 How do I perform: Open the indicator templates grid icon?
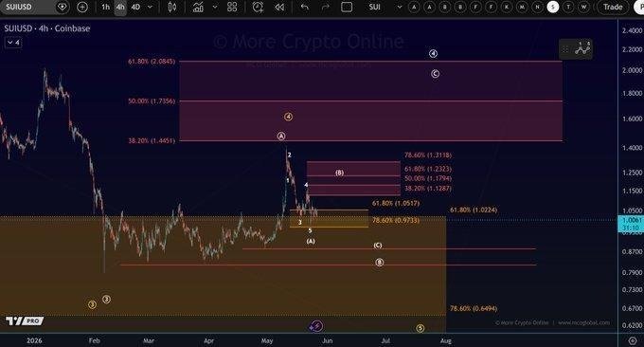[x=232, y=7]
